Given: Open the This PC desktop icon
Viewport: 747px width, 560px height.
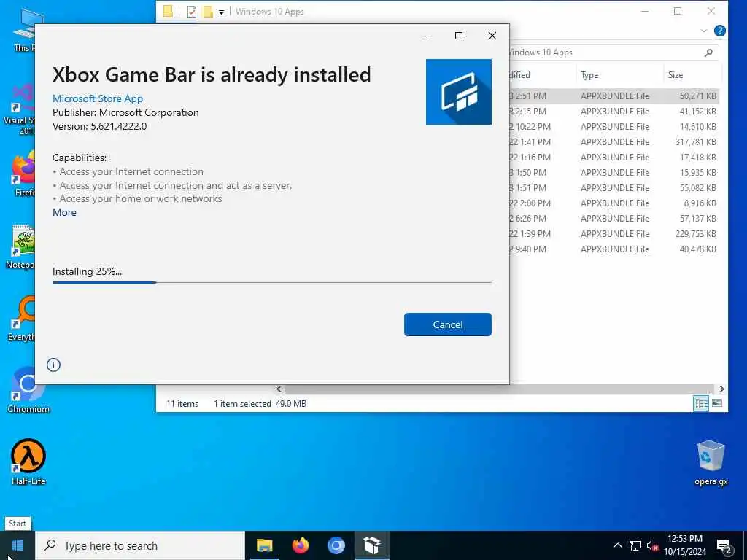Looking at the screenshot, I should (x=25, y=31).
